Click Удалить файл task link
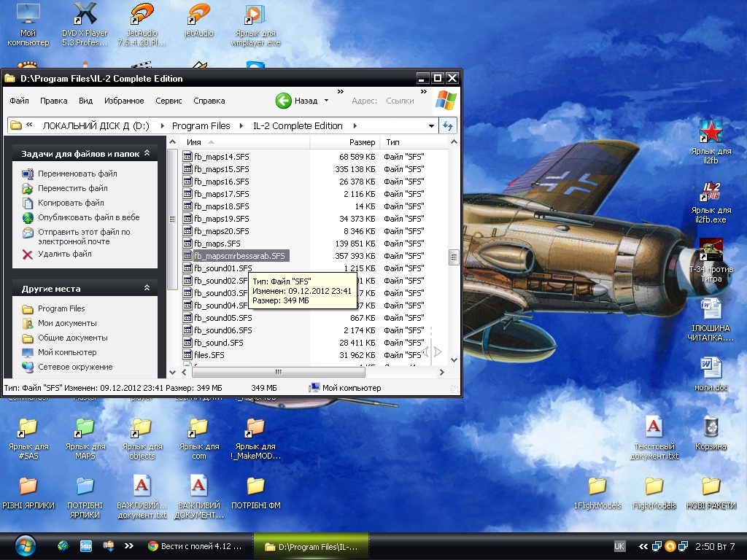The height and width of the screenshot is (560, 747). point(64,254)
